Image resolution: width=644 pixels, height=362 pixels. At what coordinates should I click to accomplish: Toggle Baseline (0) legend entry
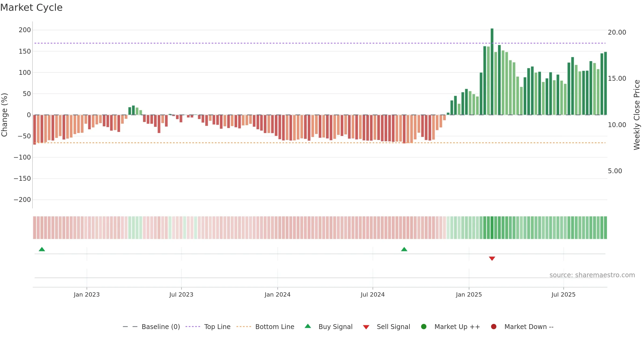(x=151, y=327)
